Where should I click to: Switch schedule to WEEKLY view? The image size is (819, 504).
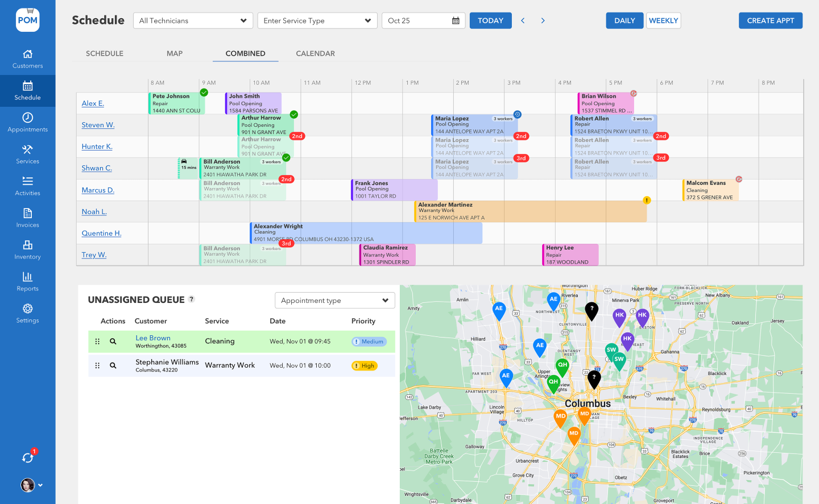[663, 20]
